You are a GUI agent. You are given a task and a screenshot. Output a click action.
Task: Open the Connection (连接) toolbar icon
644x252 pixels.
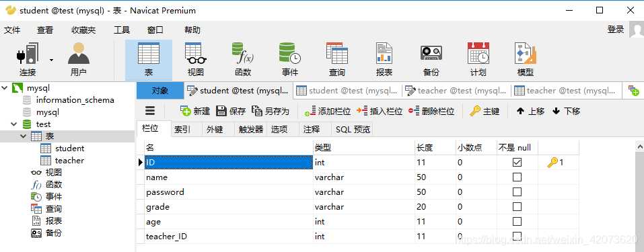click(x=28, y=60)
